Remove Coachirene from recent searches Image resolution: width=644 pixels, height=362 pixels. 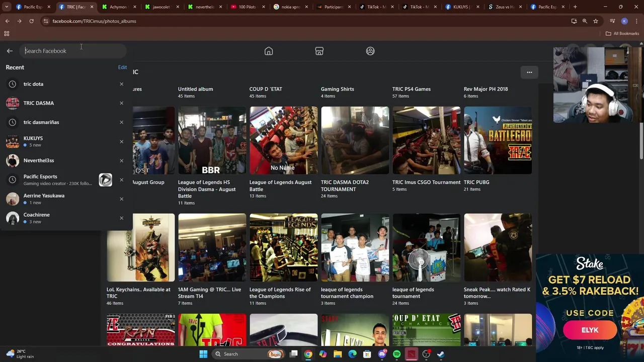tap(121, 218)
